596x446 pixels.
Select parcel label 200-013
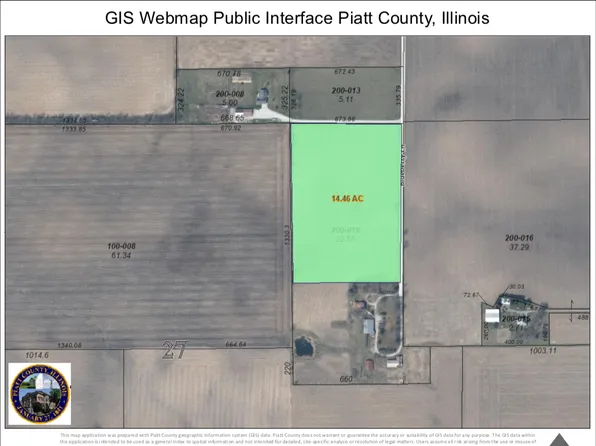[x=346, y=90]
